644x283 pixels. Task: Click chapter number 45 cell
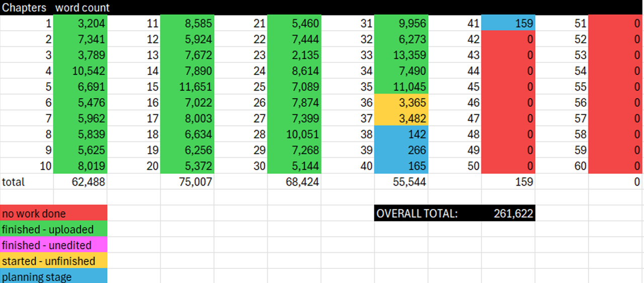pos(455,87)
